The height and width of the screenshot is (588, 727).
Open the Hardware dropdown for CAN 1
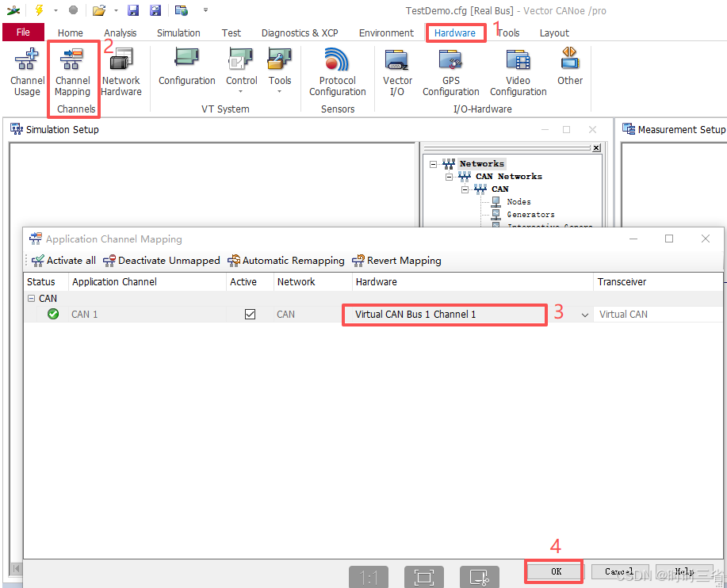584,315
